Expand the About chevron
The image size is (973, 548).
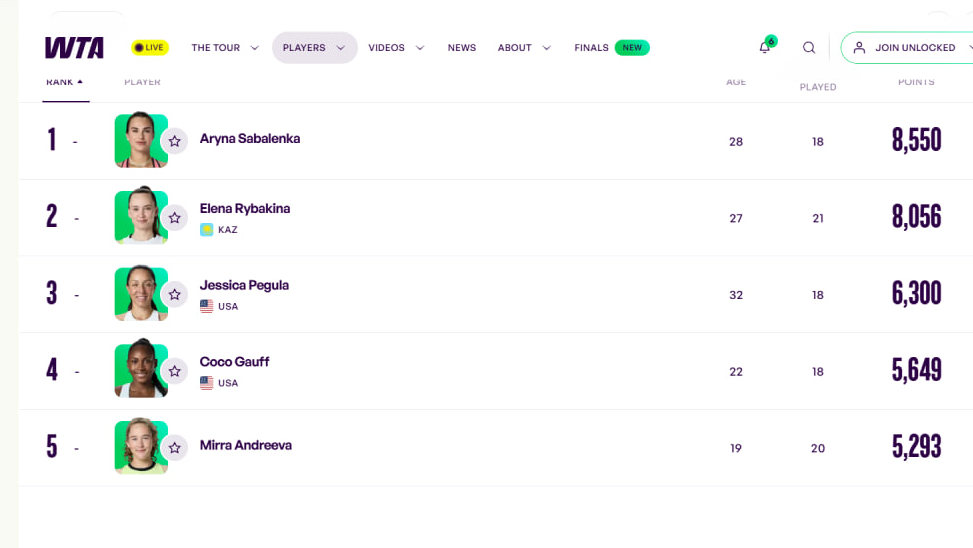click(547, 48)
